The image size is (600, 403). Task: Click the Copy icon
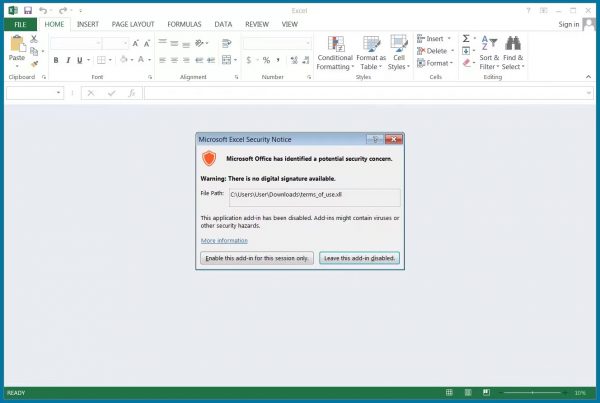pos(34,51)
